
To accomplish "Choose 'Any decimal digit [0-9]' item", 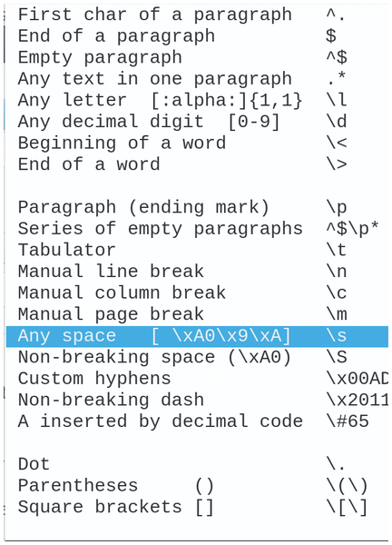I will 197,122.
